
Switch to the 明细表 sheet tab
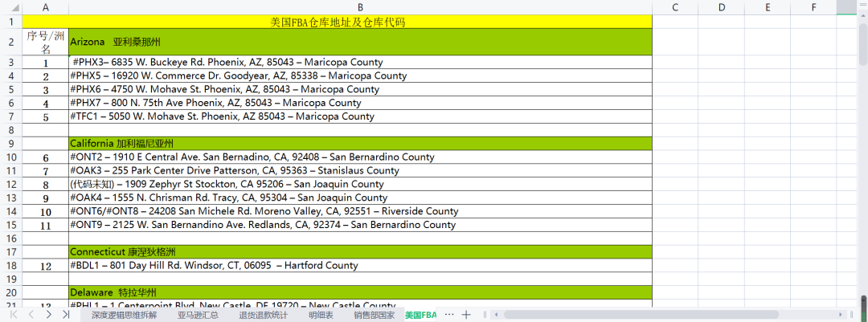point(321,315)
